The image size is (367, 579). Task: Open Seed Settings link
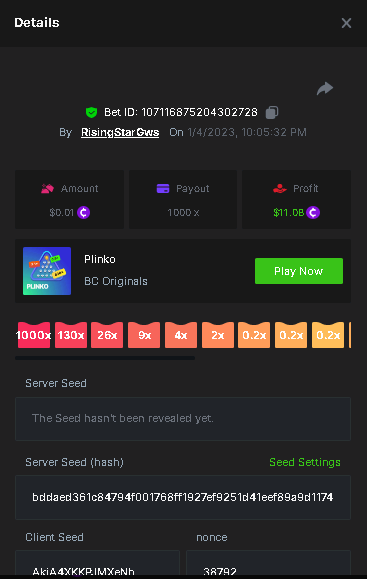(305, 462)
